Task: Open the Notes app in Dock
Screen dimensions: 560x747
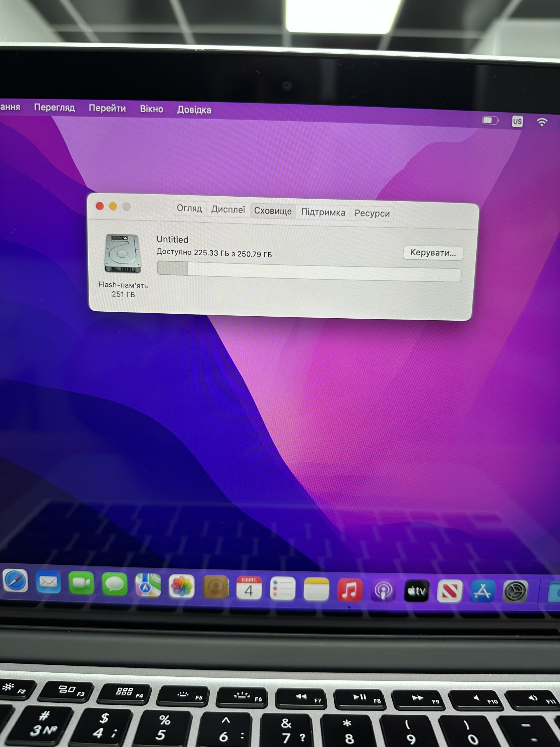Action: pos(316,589)
